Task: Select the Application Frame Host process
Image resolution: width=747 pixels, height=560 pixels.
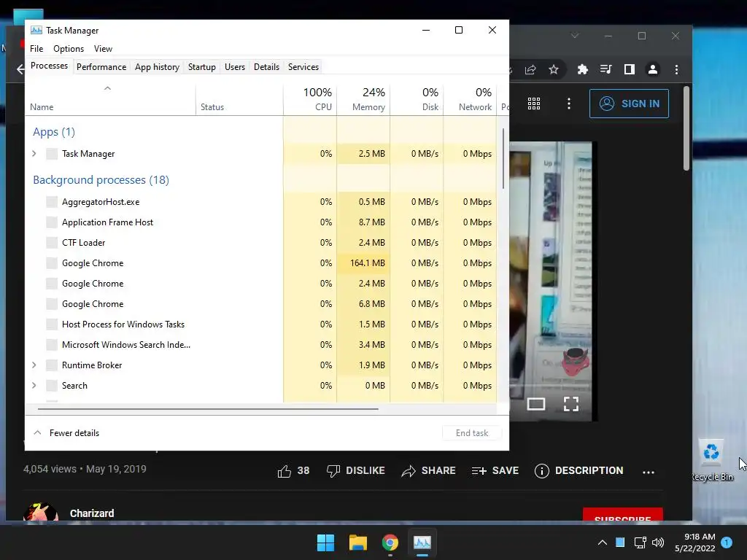Action: (x=260, y=222)
